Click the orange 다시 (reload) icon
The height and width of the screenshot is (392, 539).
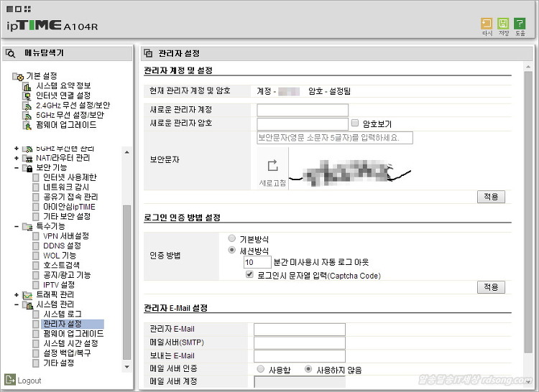click(487, 24)
